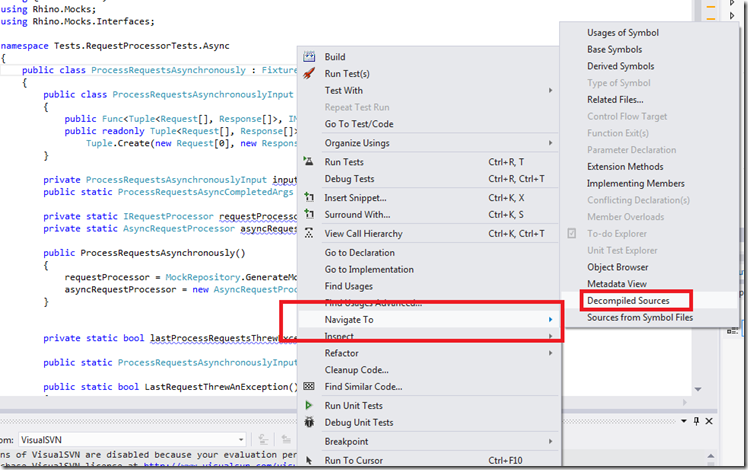Click the editor vertical scrollbar down arrow
Screen dimensions: 748x470
tap(698, 389)
